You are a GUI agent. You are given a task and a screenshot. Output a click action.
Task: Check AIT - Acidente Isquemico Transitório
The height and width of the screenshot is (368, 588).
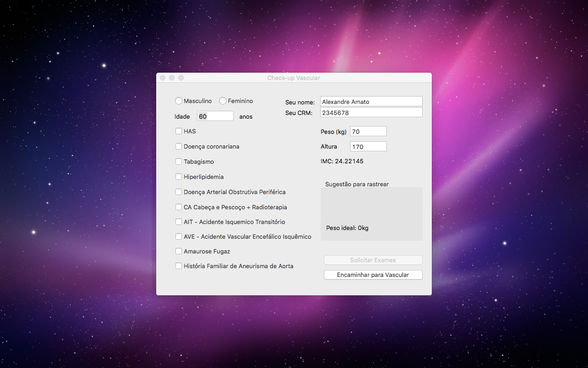[179, 222]
